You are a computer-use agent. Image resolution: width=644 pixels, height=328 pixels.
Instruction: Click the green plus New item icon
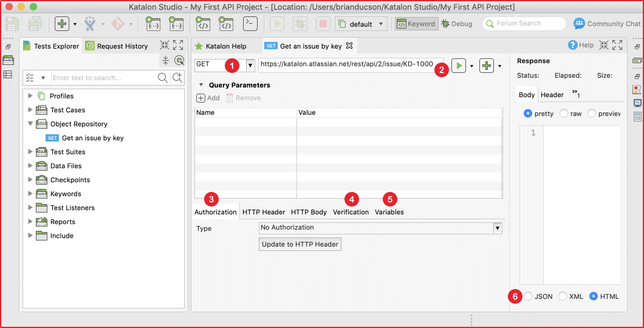coord(62,24)
